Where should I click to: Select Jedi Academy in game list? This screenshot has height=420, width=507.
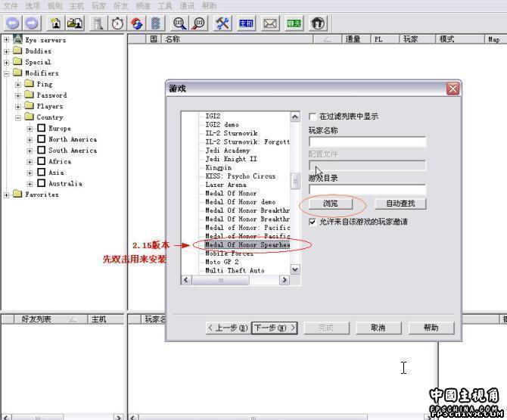pyautogui.click(x=228, y=151)
